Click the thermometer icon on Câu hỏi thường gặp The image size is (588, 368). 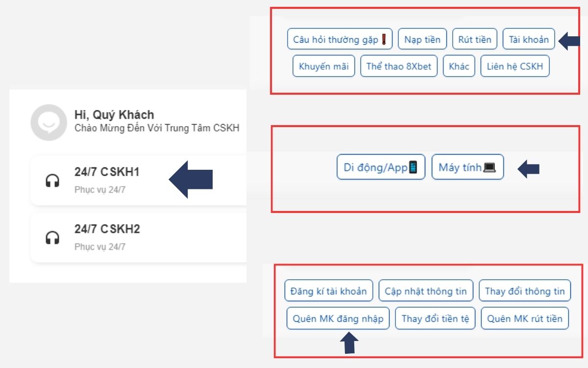[385, 39]
